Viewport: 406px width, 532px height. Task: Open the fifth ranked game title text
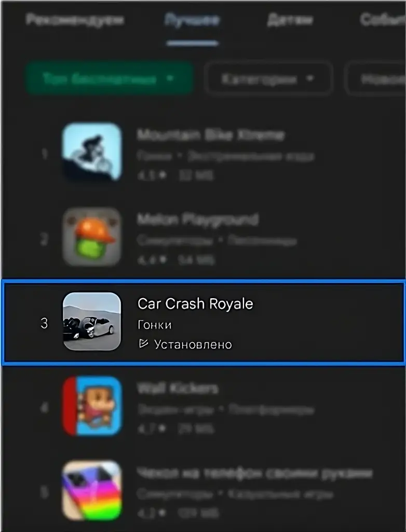tap(255, 473)
